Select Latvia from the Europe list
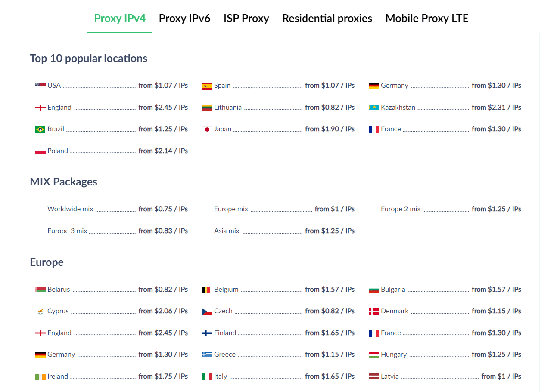 pyautogui.click(x=390, y=377)
